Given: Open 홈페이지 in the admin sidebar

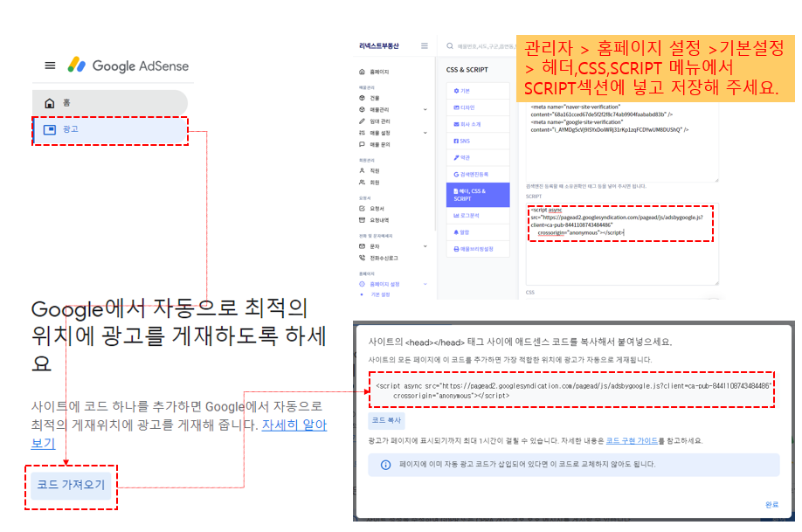Looking at the screenshot, I should tap(379, 73).
